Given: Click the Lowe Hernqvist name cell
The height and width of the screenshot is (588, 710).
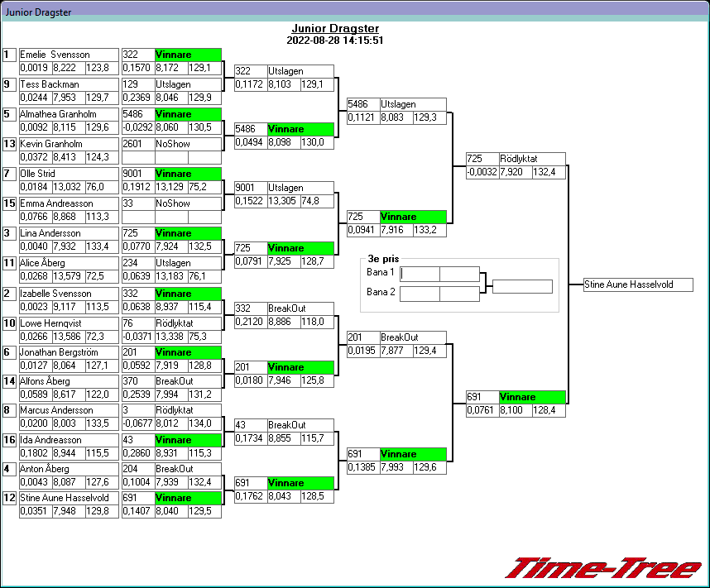Looking at the screenshot, I should click(x=69, y=323).
